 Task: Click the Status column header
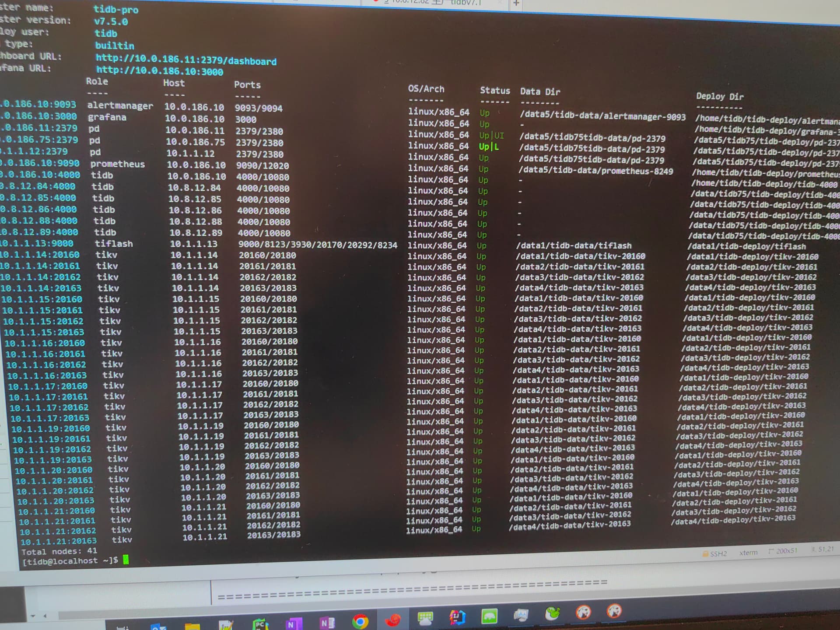click(495, 91)
